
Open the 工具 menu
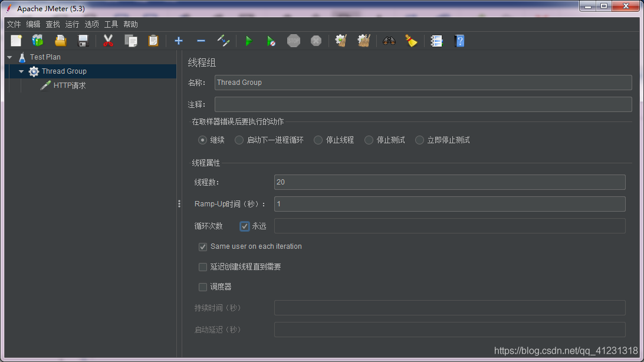pos(111,24)
